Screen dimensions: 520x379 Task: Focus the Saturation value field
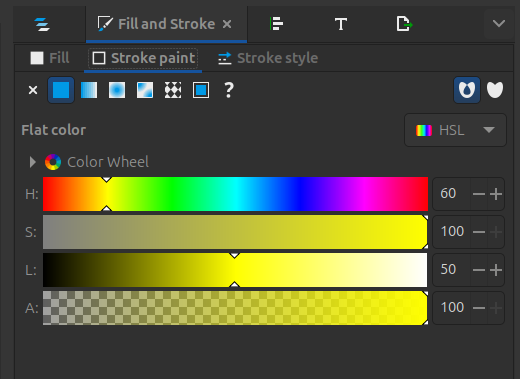click(x=451, y=232)
